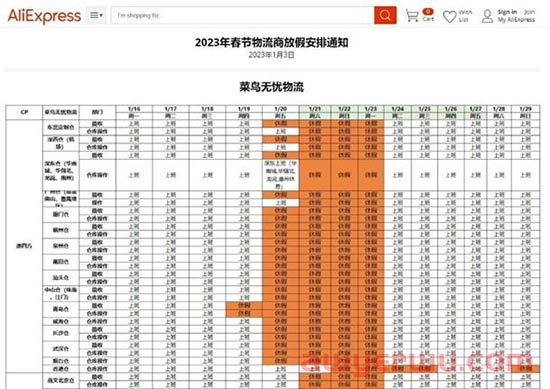
Task: Click the 1/21 date column header
Action: click(x=315, y=109)
